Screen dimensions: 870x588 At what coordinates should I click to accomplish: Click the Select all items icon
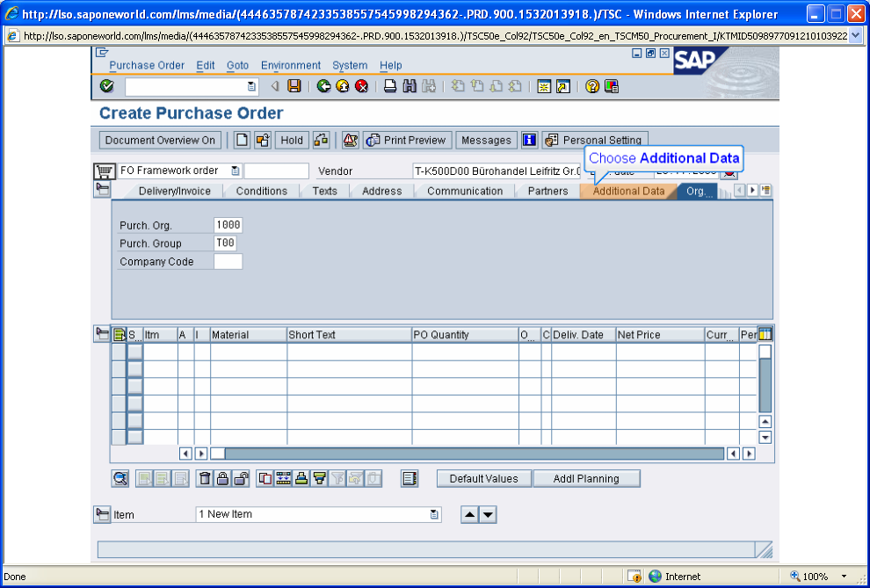119,335
